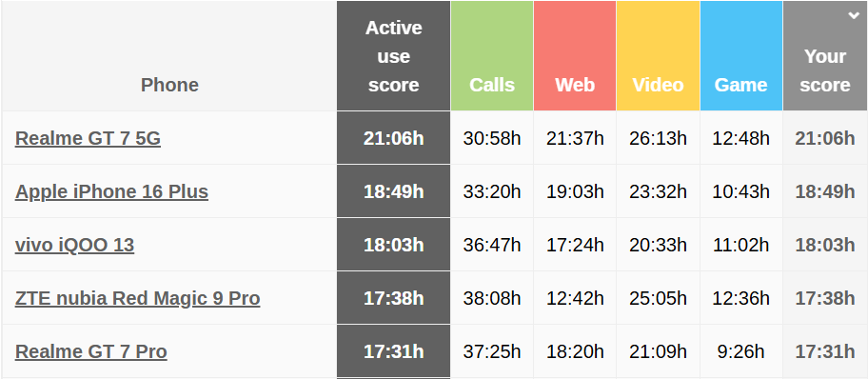Click the 17:24h web value for iQOO 13
Screen dimensions: 868x379
coord(575,245)
